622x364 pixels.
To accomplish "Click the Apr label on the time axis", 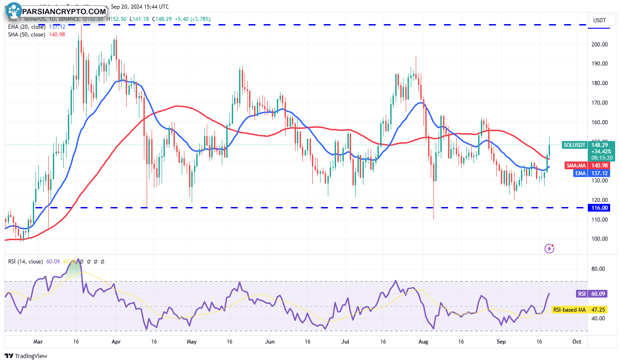I will [116, 341].
